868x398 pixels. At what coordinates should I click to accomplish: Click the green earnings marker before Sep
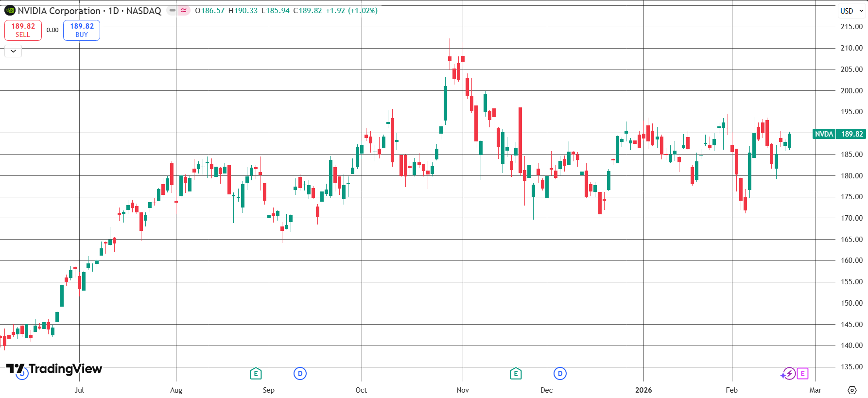click(256, 374)
